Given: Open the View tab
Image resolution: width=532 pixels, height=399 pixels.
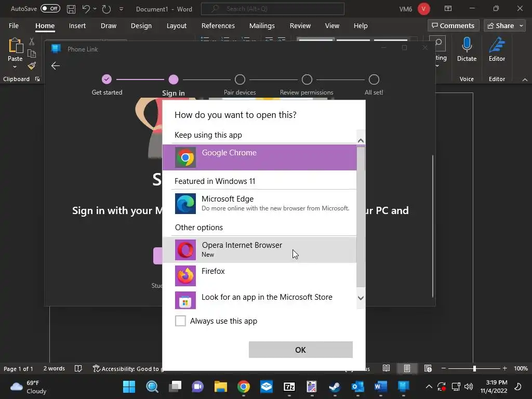Looking at the screenshot, I should click(x=332, y=26).
